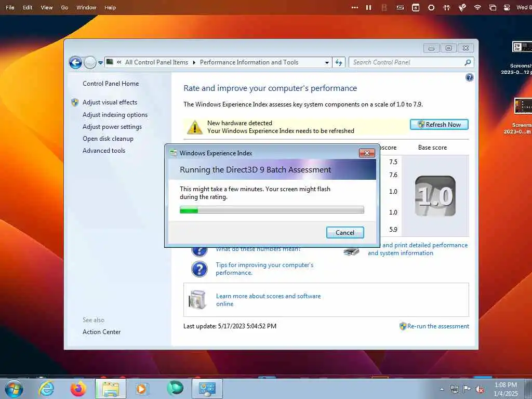Click the AirPods icon in menu bar
The width and height of the screenshot is (532, 399).
[x=446, y=7]
